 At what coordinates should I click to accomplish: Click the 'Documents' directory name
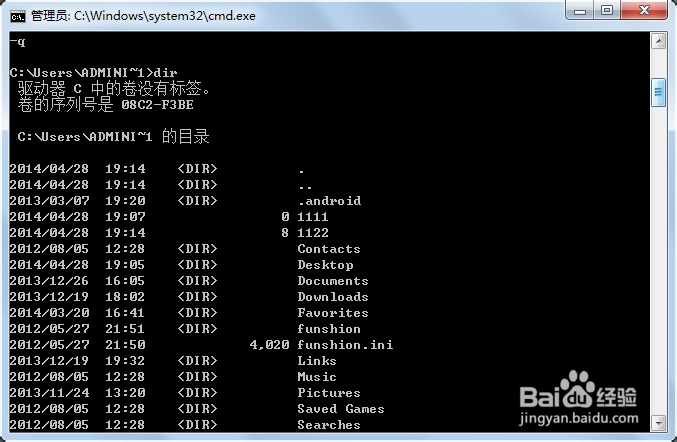tap(333, 281)
